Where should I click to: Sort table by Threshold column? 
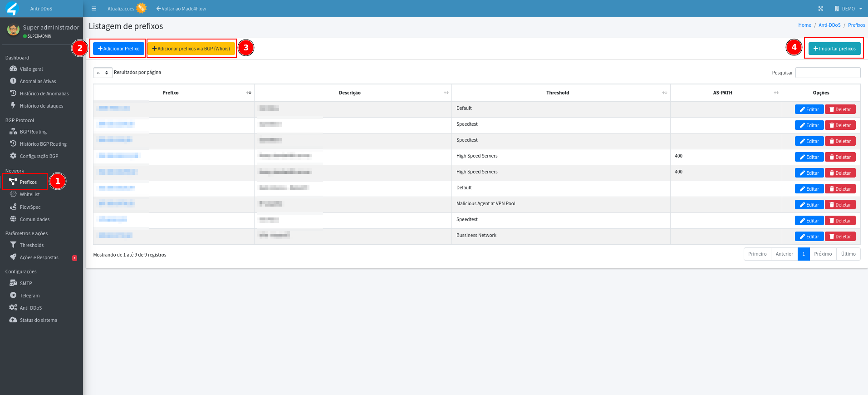point(561,93)
